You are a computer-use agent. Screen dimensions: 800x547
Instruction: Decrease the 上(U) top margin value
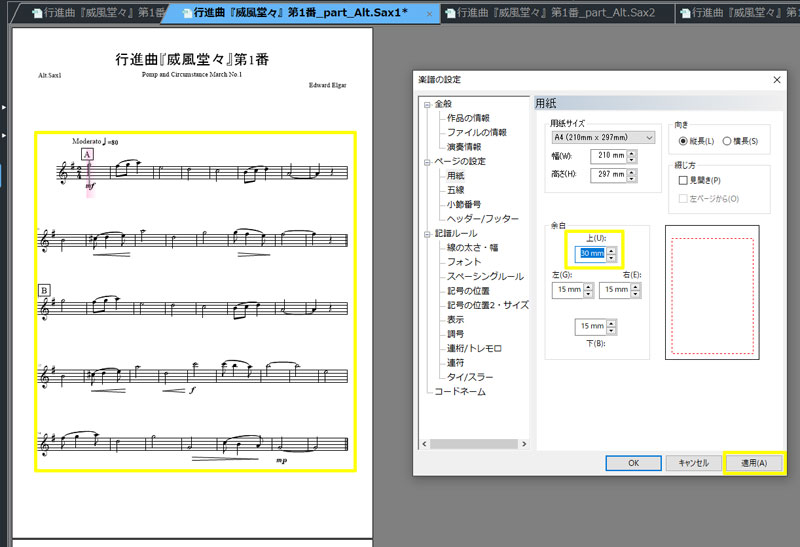[x=611, y=257]
